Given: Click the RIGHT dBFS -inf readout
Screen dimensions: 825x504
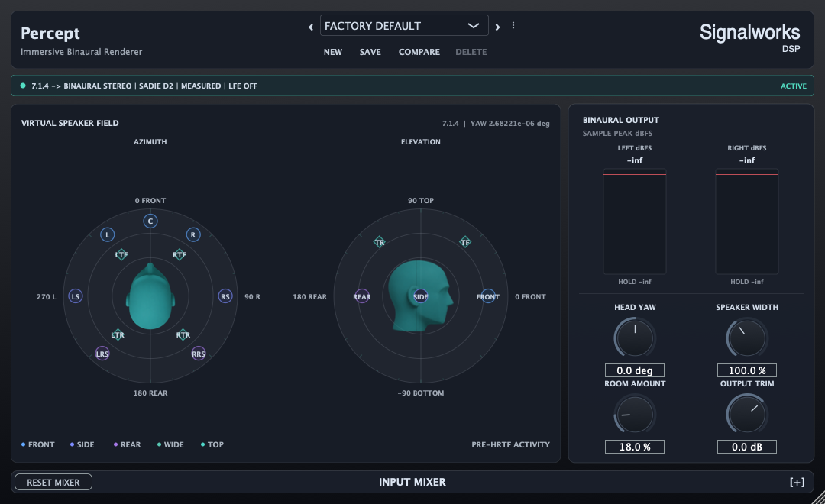Looking at the screenshot, I should tap(746, 160).
